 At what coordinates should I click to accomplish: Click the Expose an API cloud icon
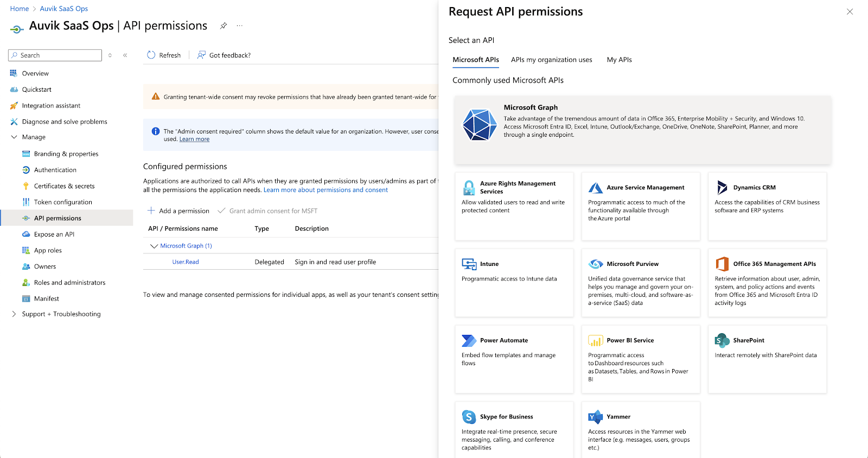click(26, 234)
